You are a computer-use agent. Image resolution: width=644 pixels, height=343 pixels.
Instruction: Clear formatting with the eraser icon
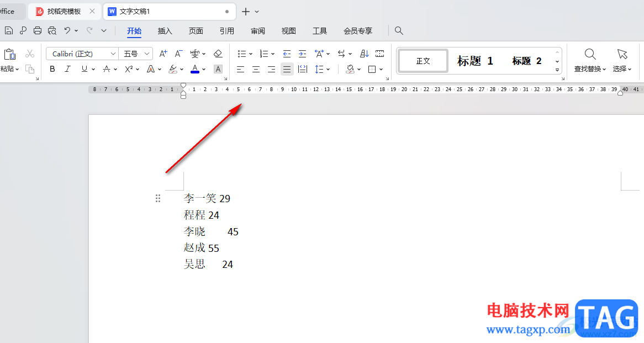pyautogui.click(x=218, y=54)
